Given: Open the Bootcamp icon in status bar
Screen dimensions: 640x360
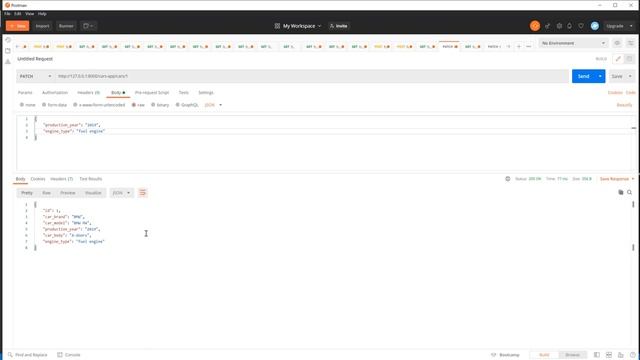Looking at the screenshot, I should [493, 355].
